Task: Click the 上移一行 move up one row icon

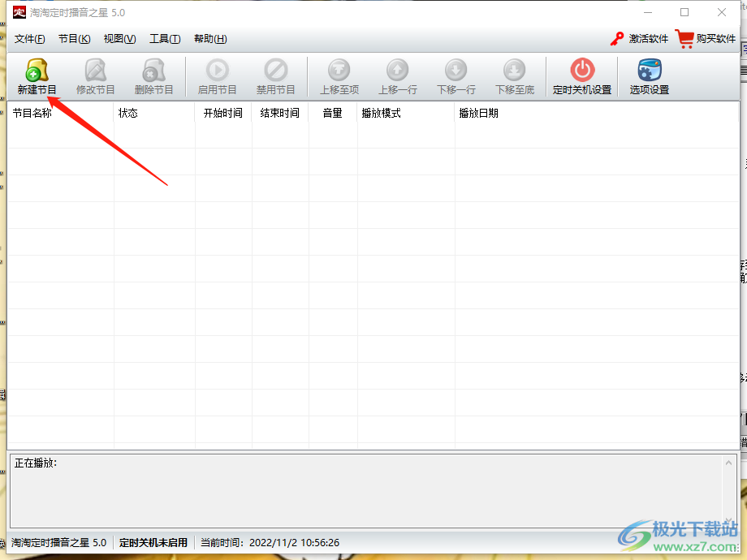Action: [397, 71]
